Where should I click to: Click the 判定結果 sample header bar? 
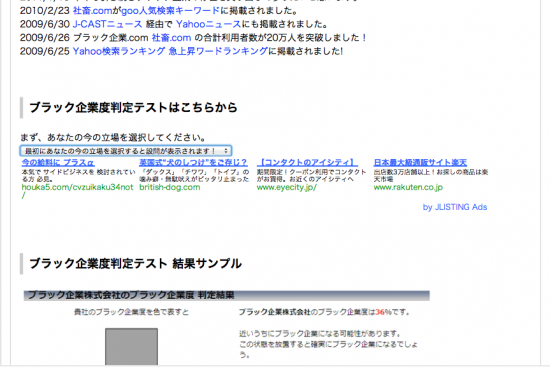(227, 295)
